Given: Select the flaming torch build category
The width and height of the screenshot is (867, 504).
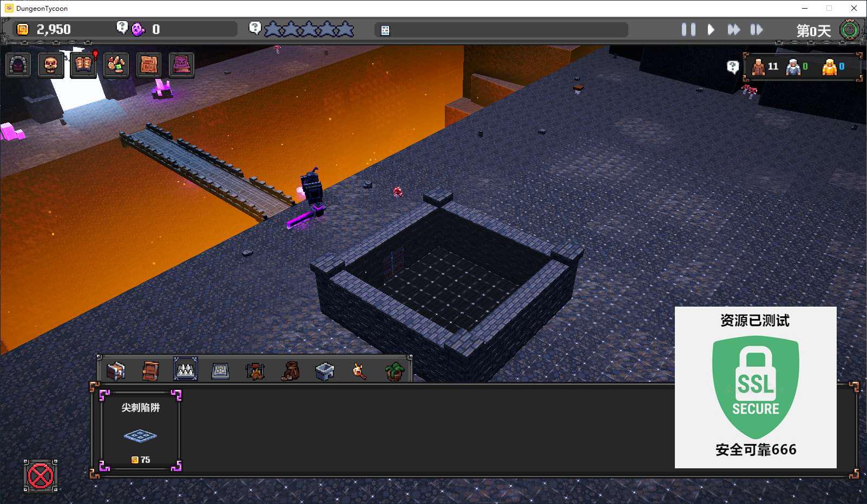Looking at the screenshot, I should [x=359, y=371].
